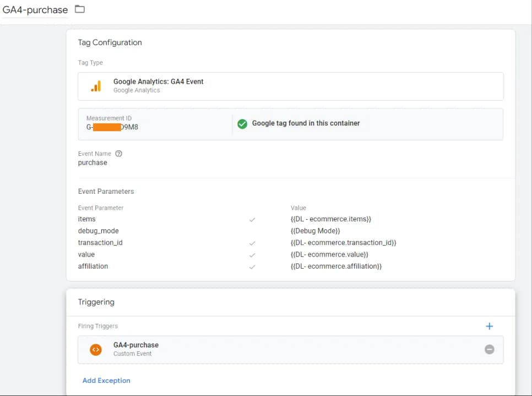This screenshot has width=532, height=396.
Task: Open the Event Name help icon
Action: (119, 153)
